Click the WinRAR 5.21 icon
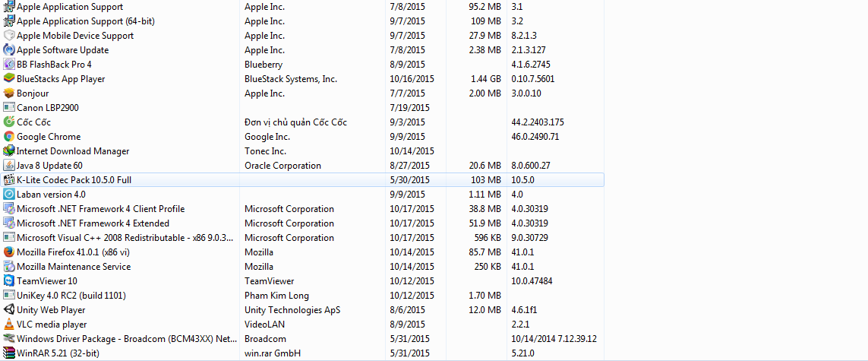This screenshot has height=361, width=868. 9,353
